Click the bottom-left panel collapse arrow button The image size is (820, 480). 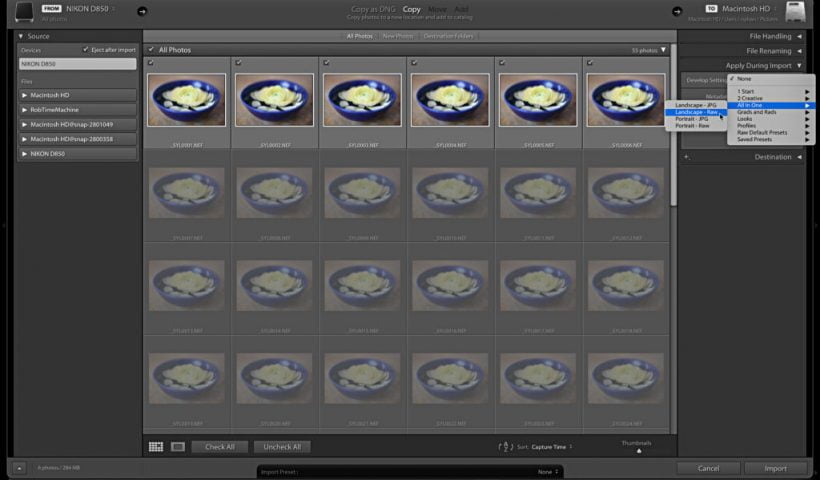point(19,468)
